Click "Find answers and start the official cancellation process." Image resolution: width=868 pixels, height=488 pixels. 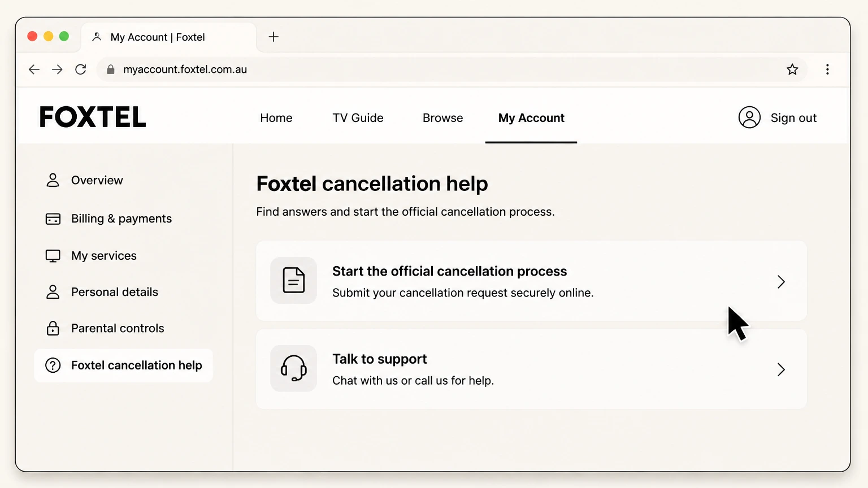(x=405, y=212)
